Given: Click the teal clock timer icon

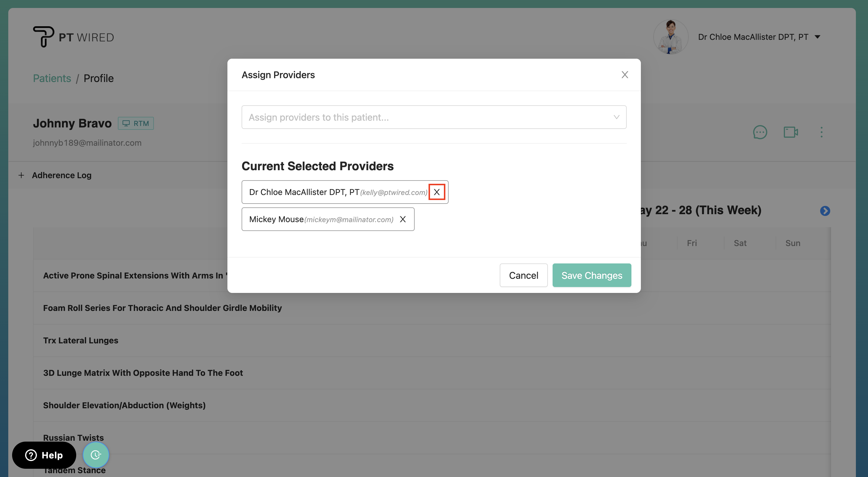Looking at the screenshot, I should pyautogui.click(x=96, y=455).
